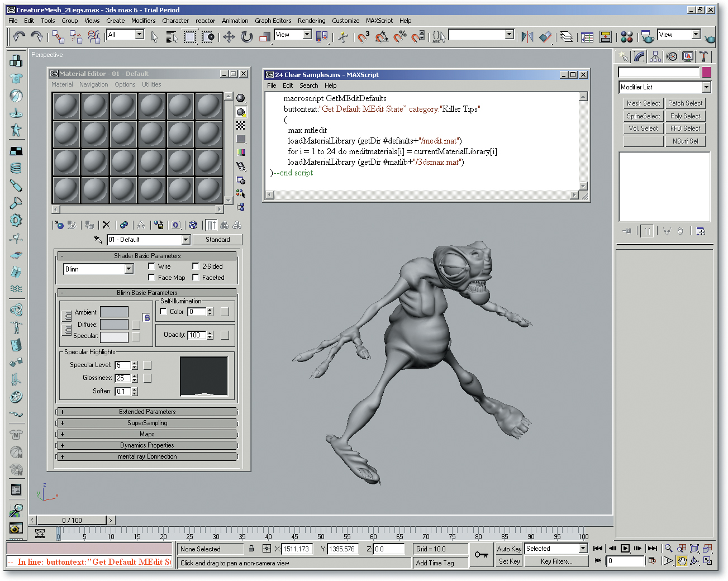This screenshot has height=581, width=728.
Task: Open the Utilities hammer panel tab
Action: coord(703,56)
